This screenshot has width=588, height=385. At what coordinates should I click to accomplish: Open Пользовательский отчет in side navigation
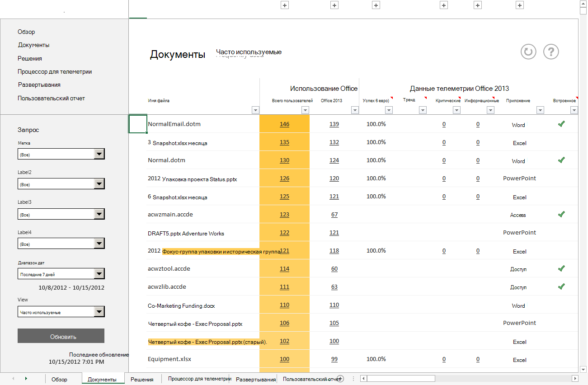tap(52, 98)
